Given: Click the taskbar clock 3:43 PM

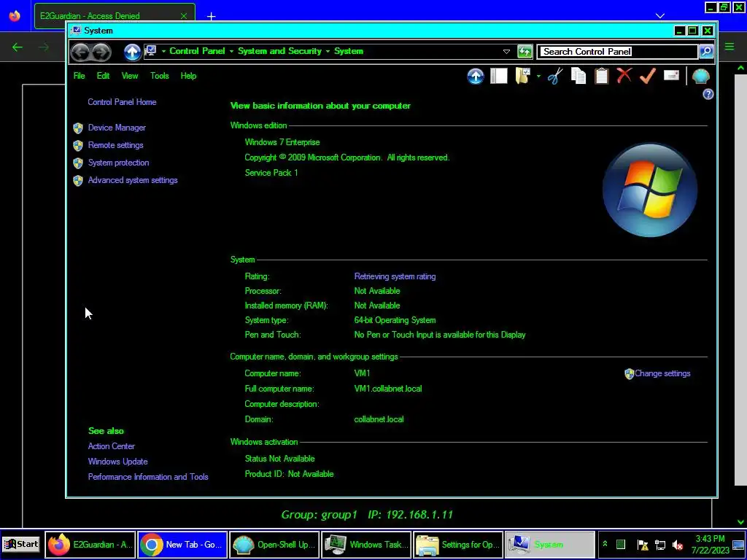Looking at the screenshot, I should 709,539.
